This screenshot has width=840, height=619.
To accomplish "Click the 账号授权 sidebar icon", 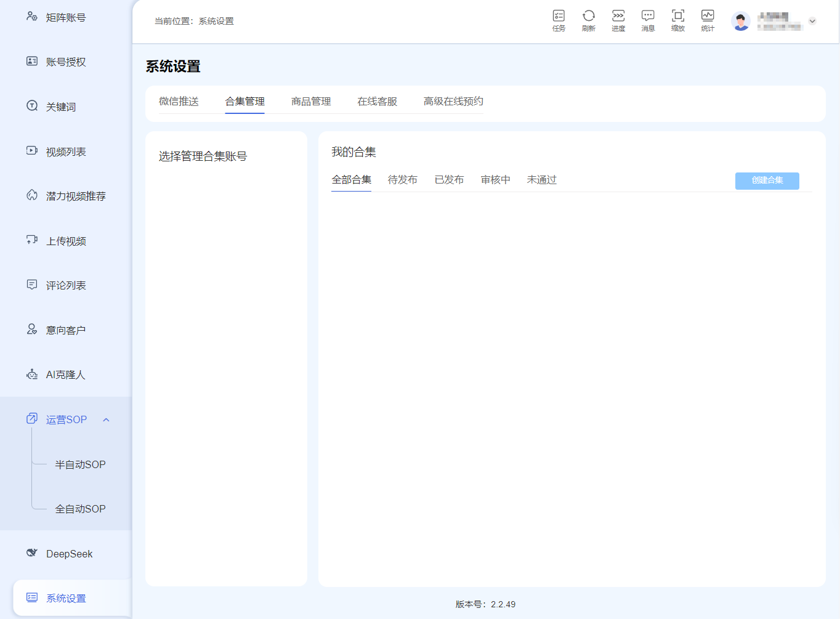I will [32, 61].
